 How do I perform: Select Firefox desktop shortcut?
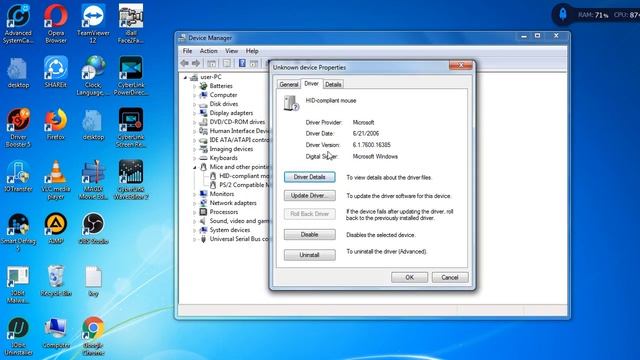tap(56, 124)
